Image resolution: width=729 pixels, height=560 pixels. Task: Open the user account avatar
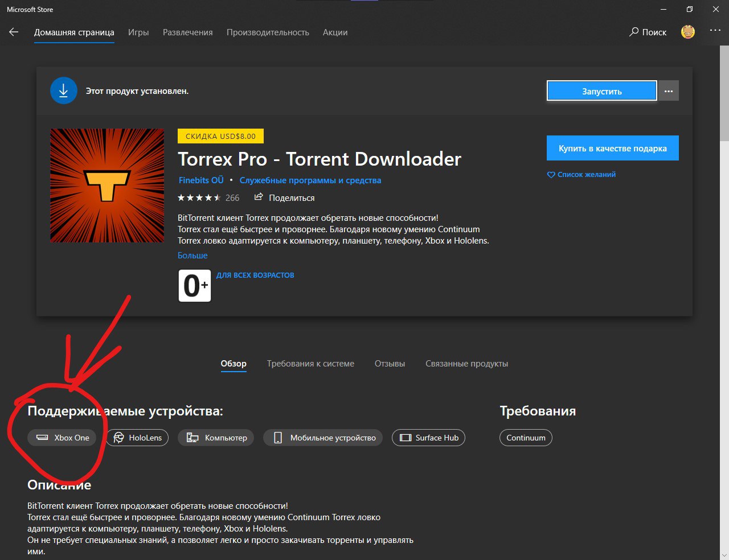point(688,32)
